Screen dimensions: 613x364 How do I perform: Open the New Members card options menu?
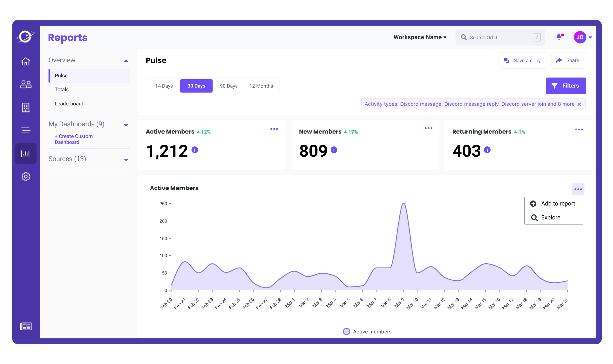tap(428, 128)
